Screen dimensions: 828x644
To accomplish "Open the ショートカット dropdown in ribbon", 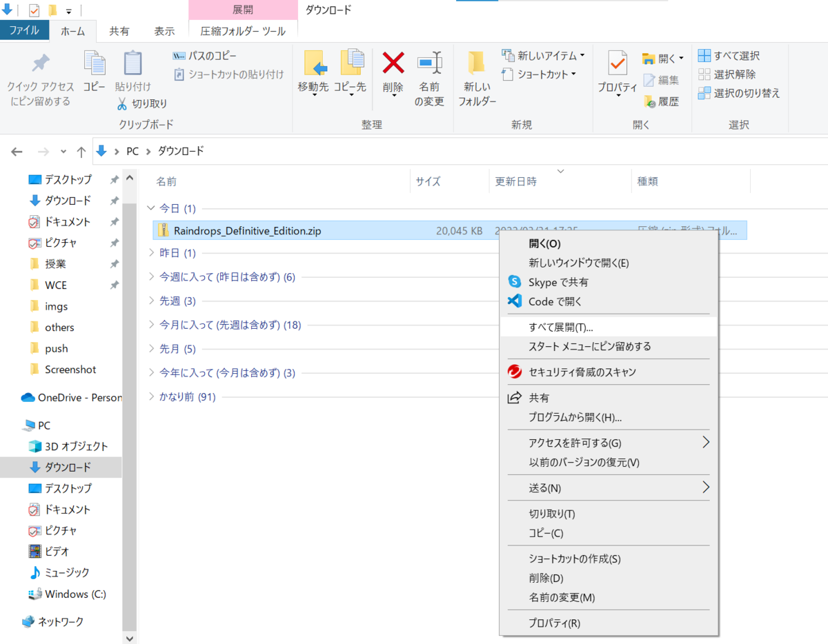I will [x=540, y=74].
